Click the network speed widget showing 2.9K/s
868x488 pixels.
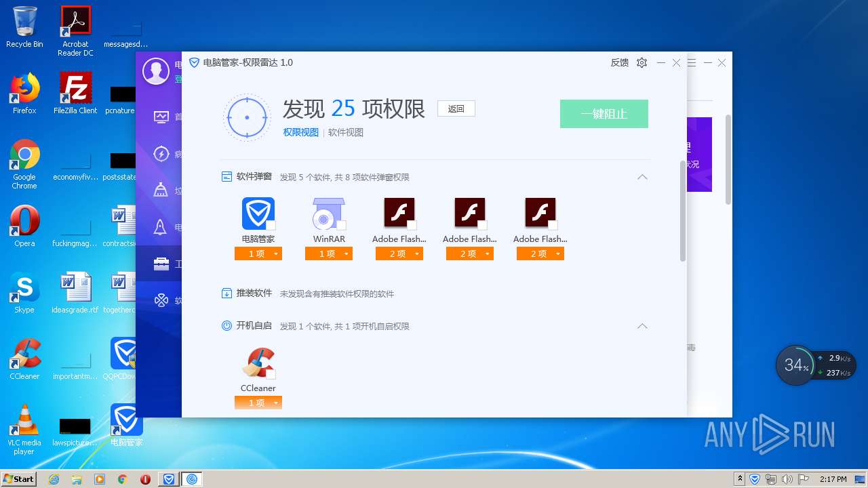tap(835, 365)
